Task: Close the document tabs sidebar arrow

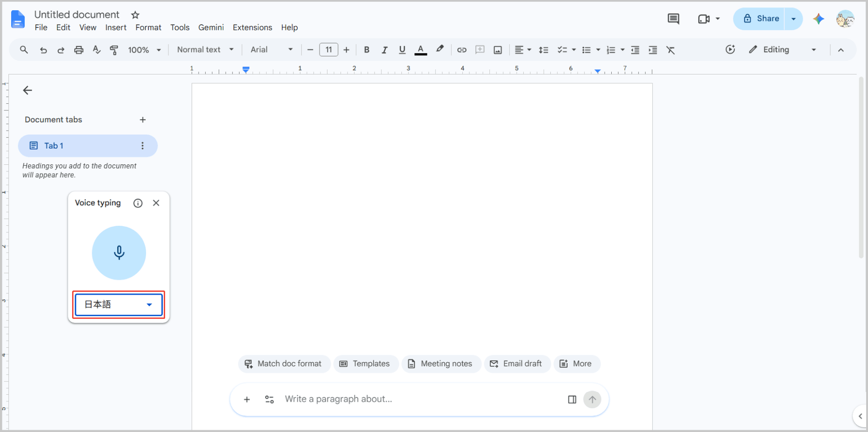Action: (27, 90)
